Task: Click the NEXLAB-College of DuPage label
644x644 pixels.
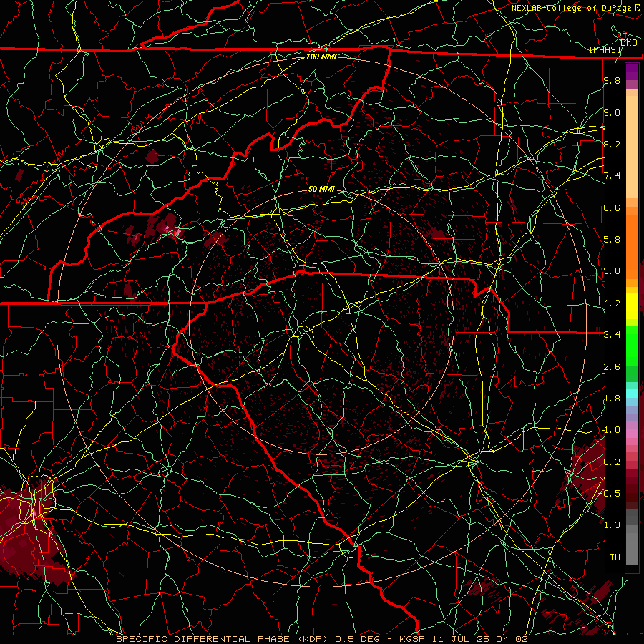Action: (x=573, y=8)
